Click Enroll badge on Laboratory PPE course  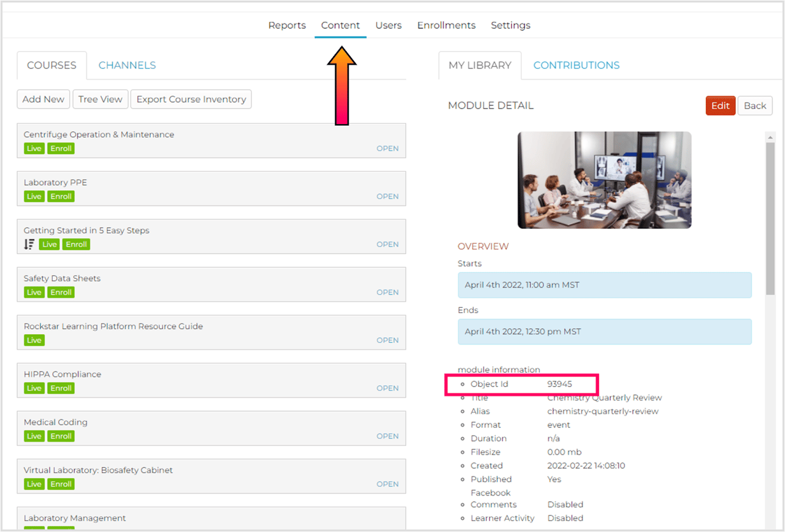coord(61,197)
